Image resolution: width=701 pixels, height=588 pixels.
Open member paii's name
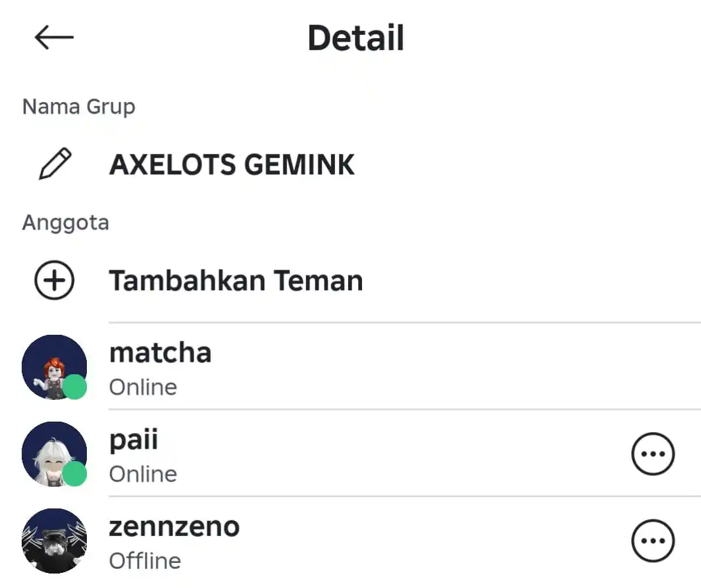[134, 440]
